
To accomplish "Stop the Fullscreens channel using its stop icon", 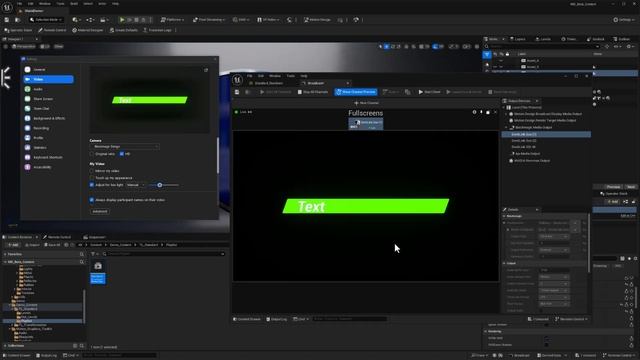I will coord(488,112).
